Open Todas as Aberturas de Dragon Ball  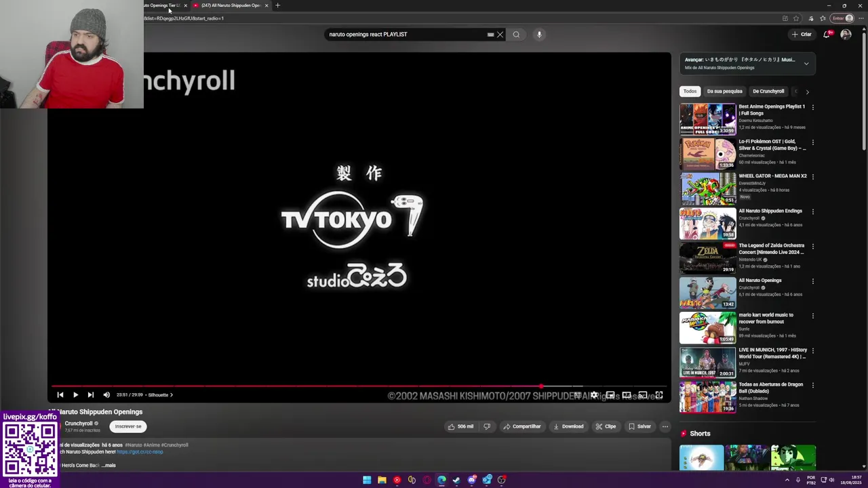pyautogui.click(x=770, y=388)
